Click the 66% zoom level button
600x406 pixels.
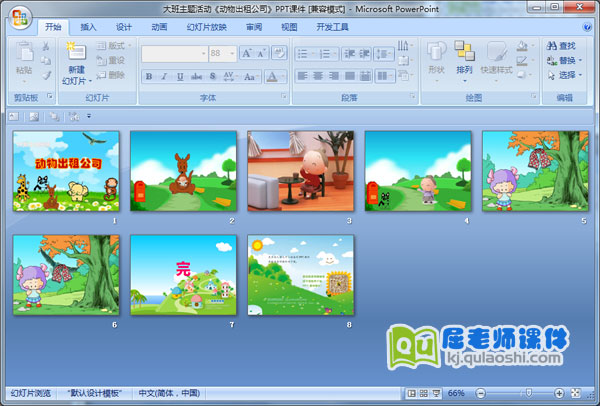pyautogui.click(x=456, y=394)
